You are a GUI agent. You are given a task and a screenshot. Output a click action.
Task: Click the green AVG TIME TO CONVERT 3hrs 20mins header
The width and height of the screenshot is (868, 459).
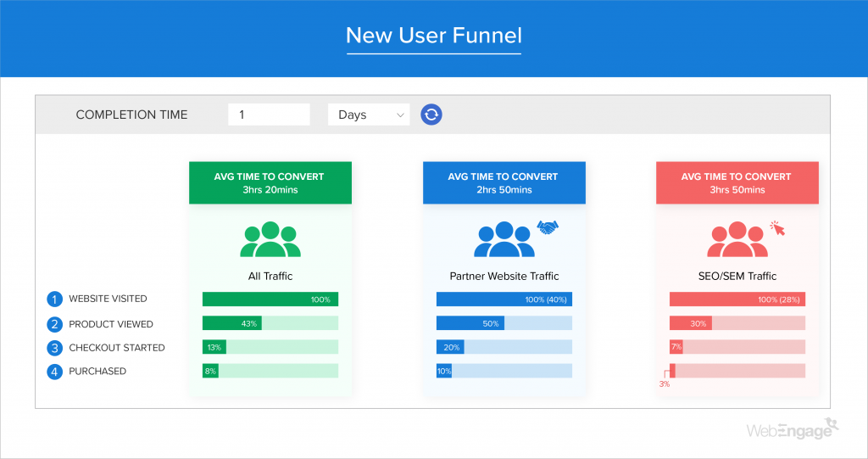(270, 183)
